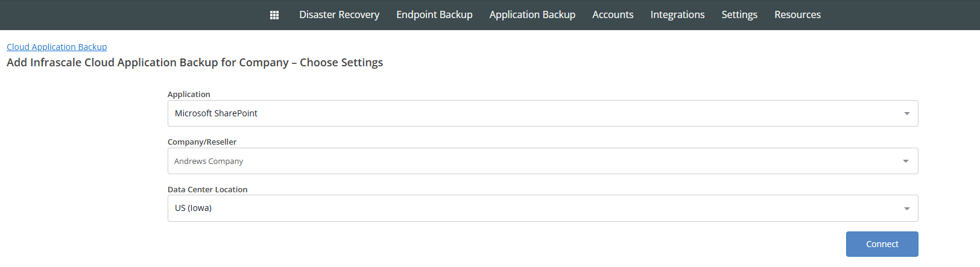
Task: Click the Connect button
Action: (x=882, y=244)
